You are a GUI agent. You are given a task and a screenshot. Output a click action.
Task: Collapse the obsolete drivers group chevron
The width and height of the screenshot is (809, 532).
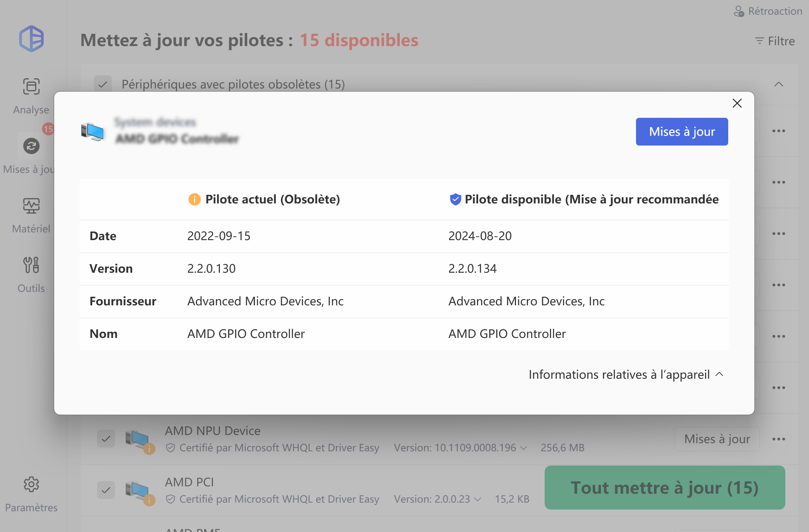coord(778,84)
